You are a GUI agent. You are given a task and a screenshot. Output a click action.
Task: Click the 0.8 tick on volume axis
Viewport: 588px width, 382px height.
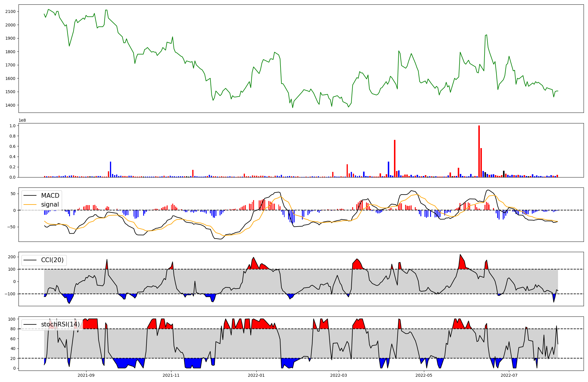point(12,136)
